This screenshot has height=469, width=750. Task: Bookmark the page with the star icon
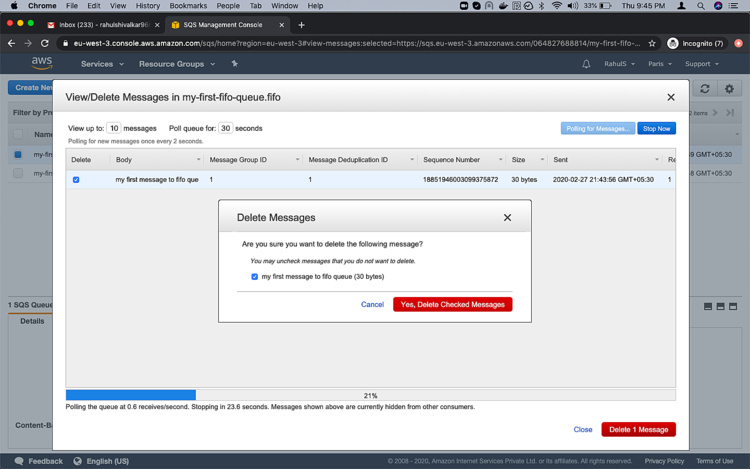pyautogui.click(x=652, y=43)
